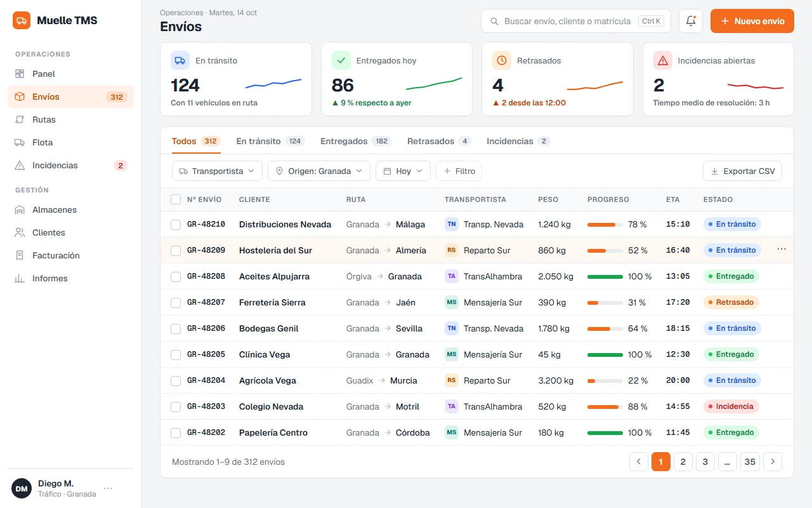This screenshot has width=812, height=508.
Task: Open the Transportista filter dropdown
Action: point(217,171)
